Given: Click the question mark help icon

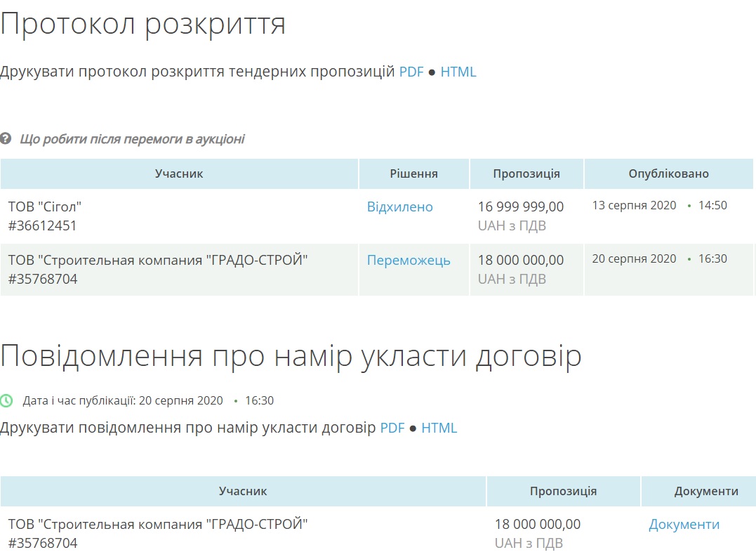Looking at the screenshot, I should coord(6,139).
